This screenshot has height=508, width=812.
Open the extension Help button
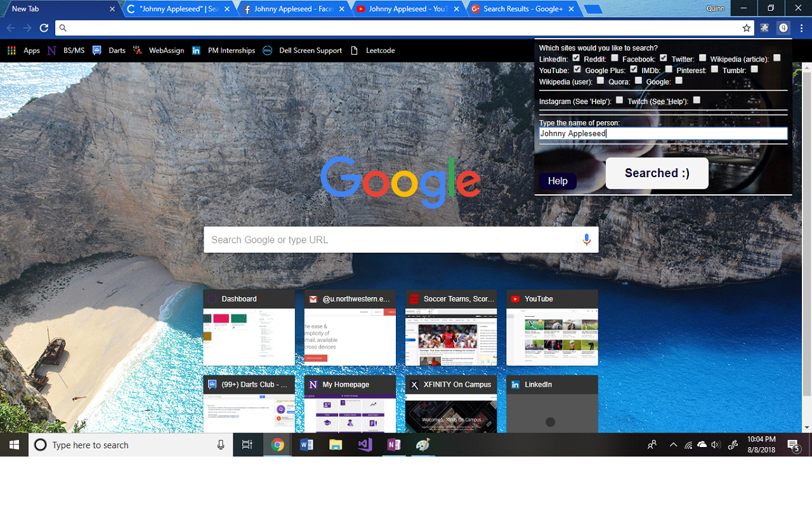click(x=558, y=181)
